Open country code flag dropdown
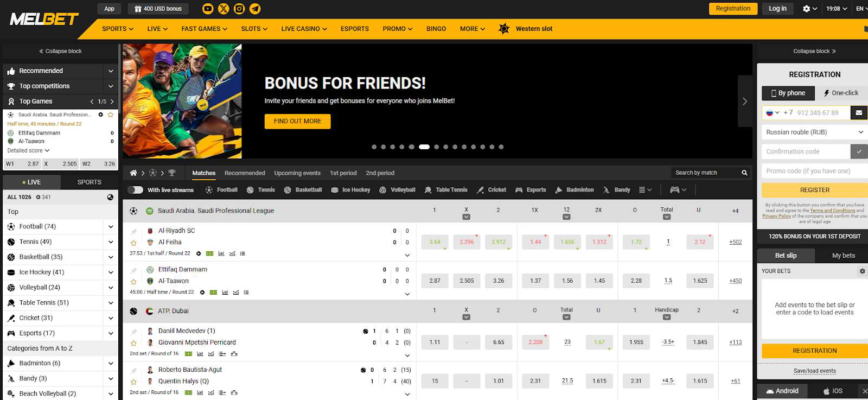Image resolution: width=868 pixels, height=400 pixels. [772, 113]
